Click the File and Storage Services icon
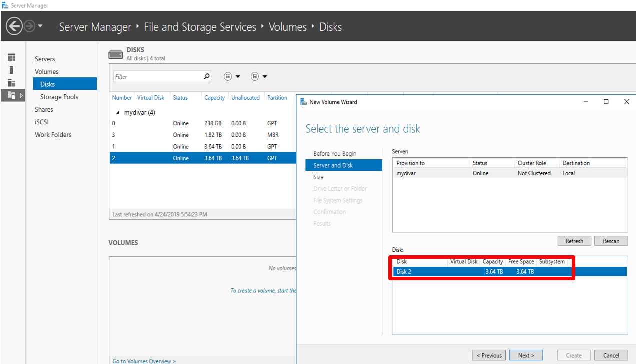 tap(11, 95)
